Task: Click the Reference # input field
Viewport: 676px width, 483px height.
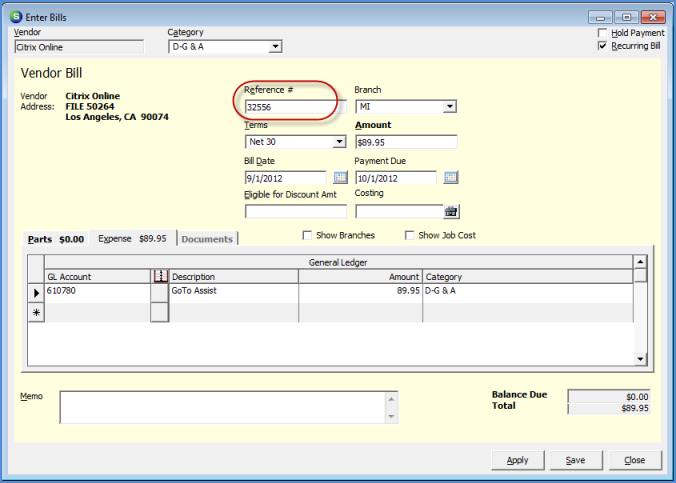Action: [x=295, y=107]
